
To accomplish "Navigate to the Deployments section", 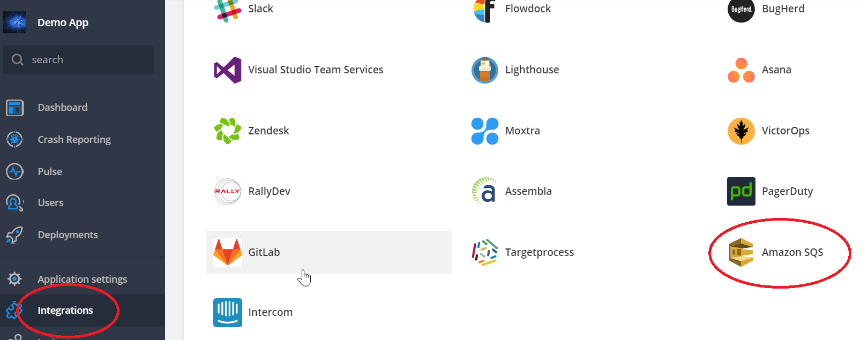I will (68, 235).
